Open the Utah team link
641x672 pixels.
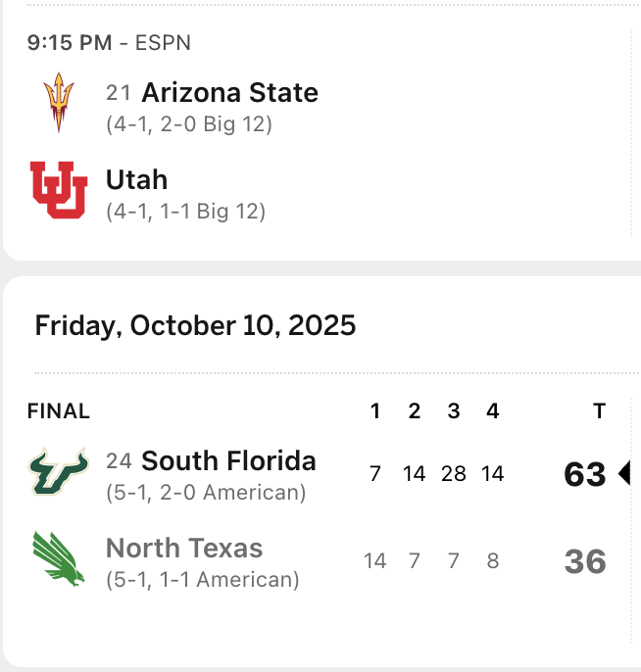point(136,180)
